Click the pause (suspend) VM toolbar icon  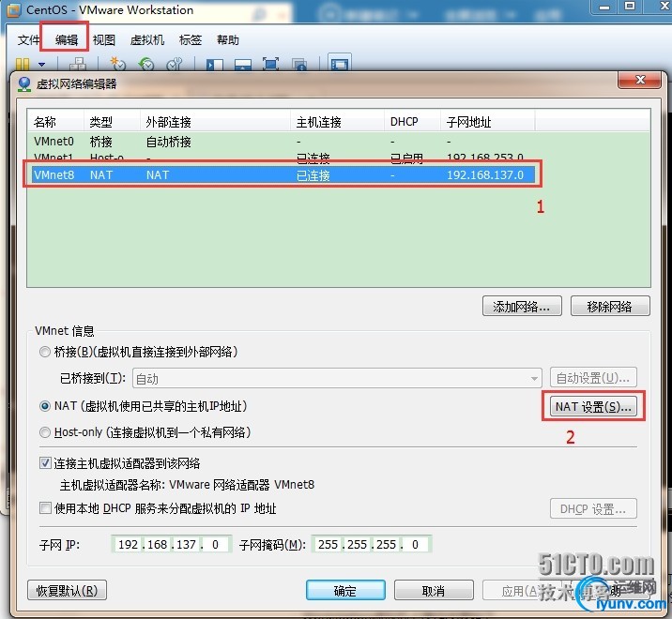(23, 65)
